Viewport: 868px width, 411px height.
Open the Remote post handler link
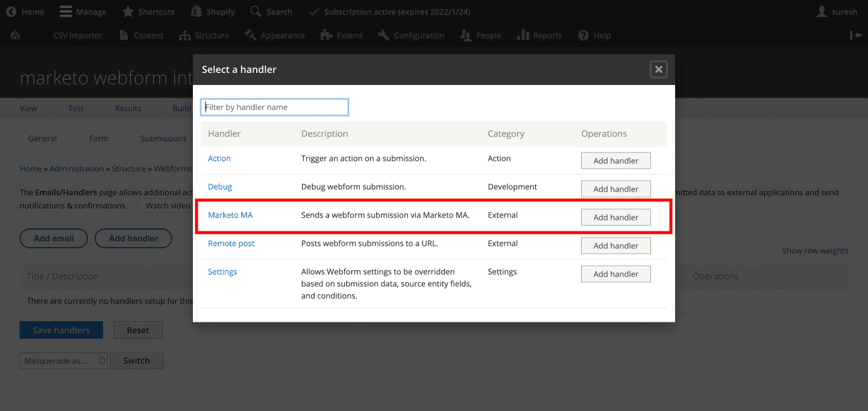click(x=231, y=243)
